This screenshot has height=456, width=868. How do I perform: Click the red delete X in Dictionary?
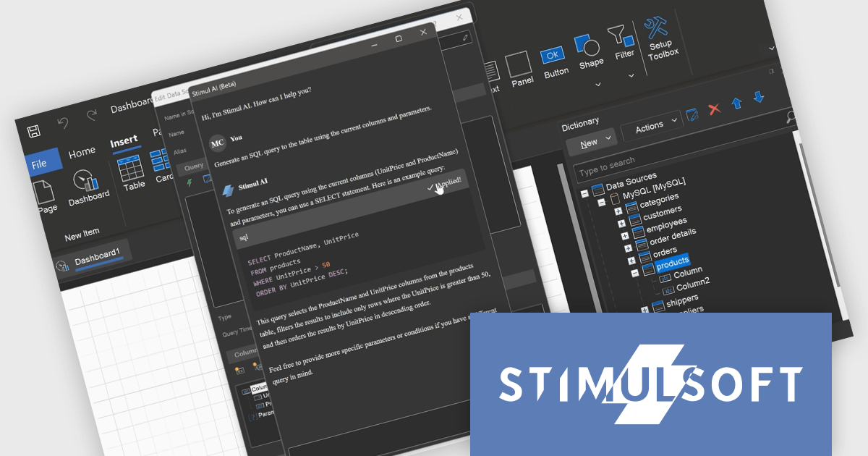(714, 109)
